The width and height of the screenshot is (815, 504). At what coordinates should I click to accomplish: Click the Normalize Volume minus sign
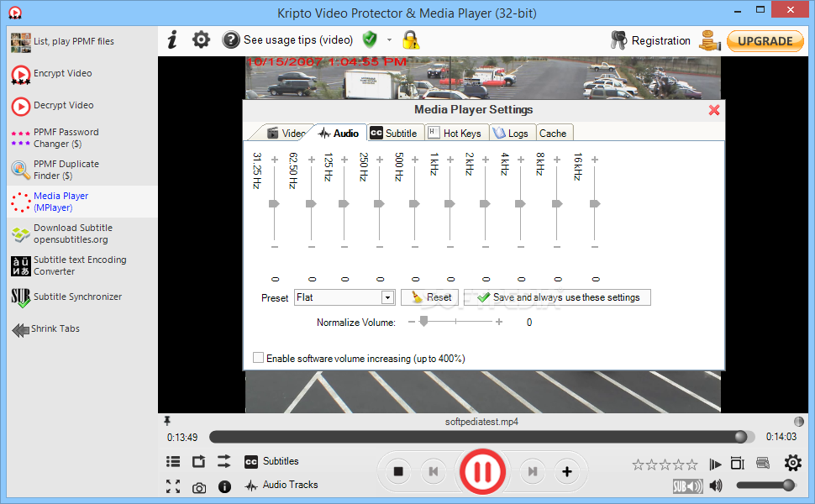[411, 323]
